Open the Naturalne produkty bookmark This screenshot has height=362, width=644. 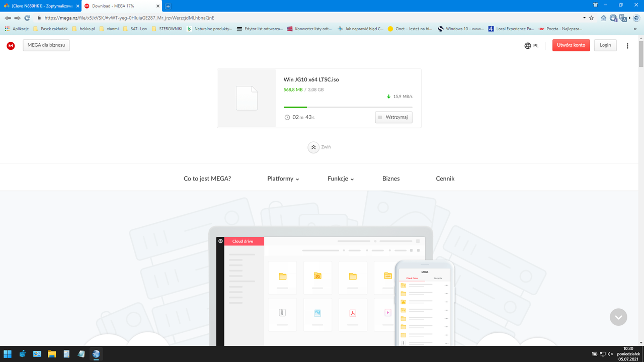(x=210, y=29)
